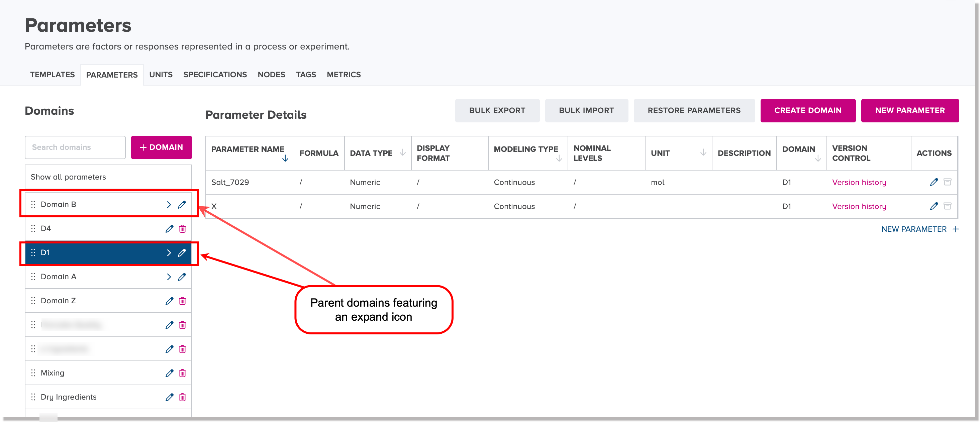Click the Bulk Export button

pos(497,111)
